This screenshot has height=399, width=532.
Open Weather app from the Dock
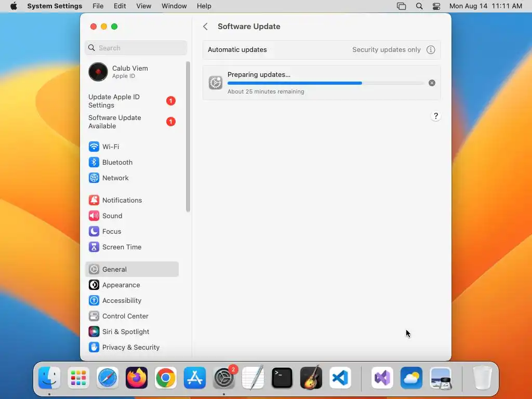[411, 378]
